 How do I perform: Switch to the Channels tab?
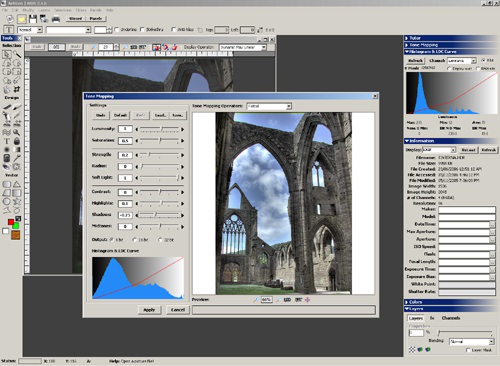(451, 318)
